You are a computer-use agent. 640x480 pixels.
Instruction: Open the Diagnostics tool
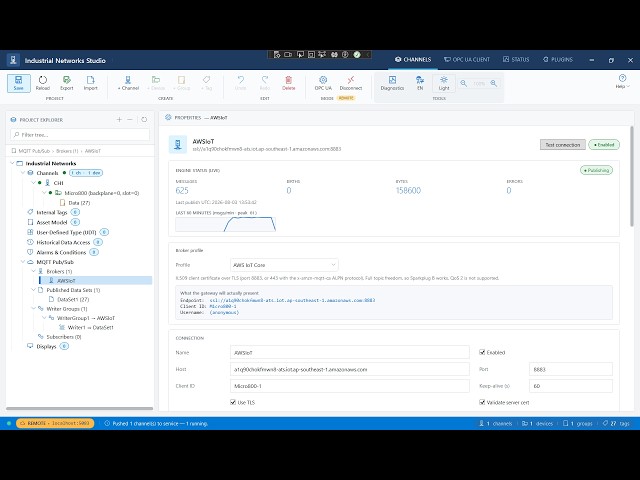point(392,83)
